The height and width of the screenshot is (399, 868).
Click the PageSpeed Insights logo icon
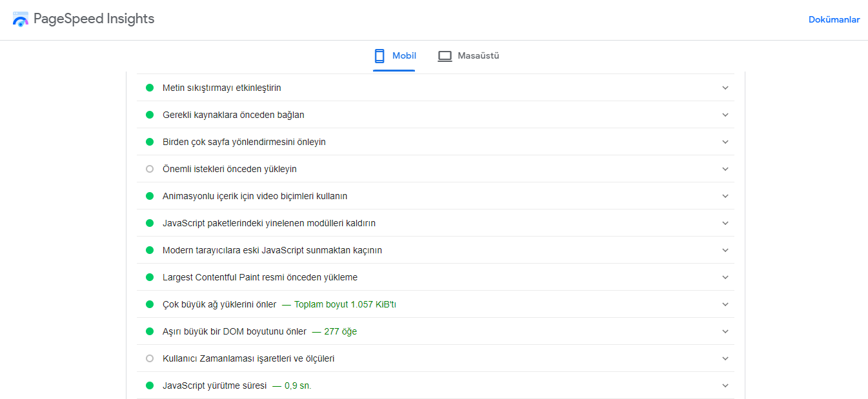(x=21, y=19)
